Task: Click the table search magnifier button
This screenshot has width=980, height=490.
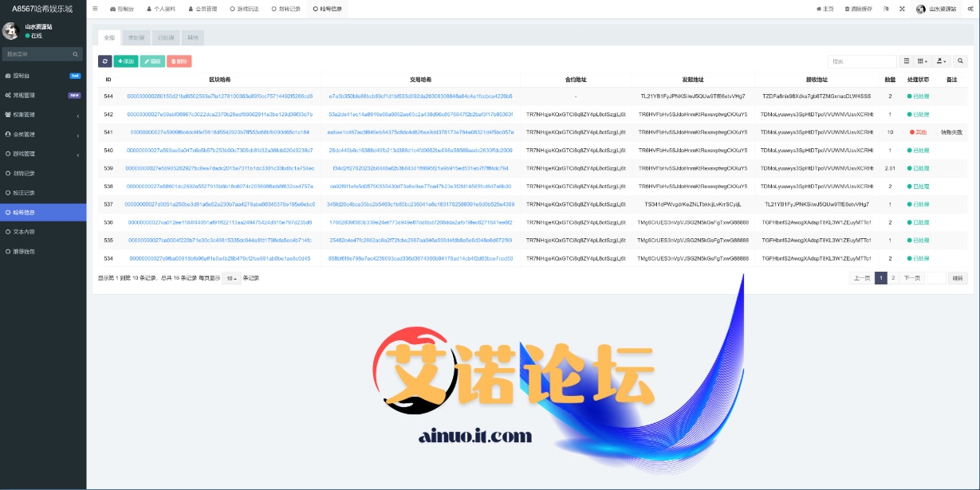Action: (x=960, y=61)
